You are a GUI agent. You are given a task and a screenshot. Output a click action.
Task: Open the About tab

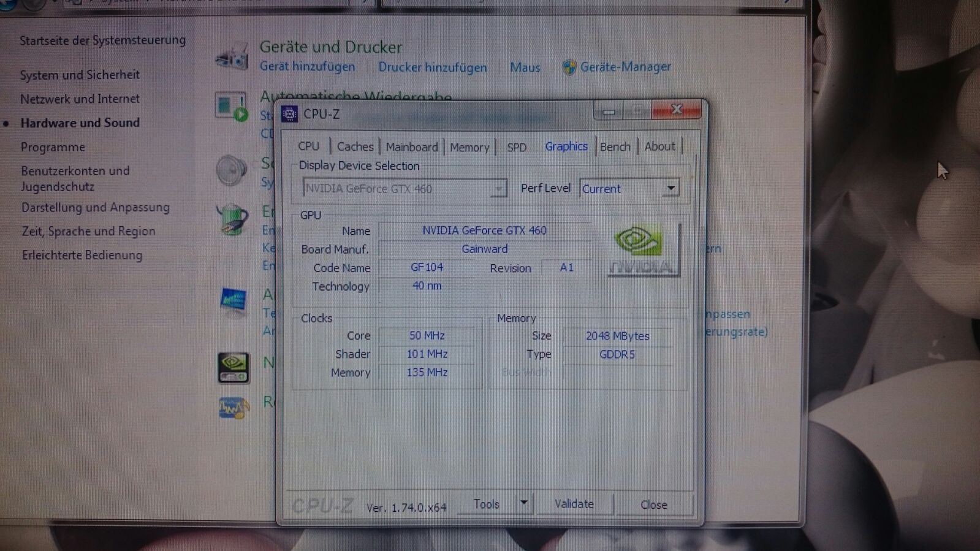pos(659,146)
